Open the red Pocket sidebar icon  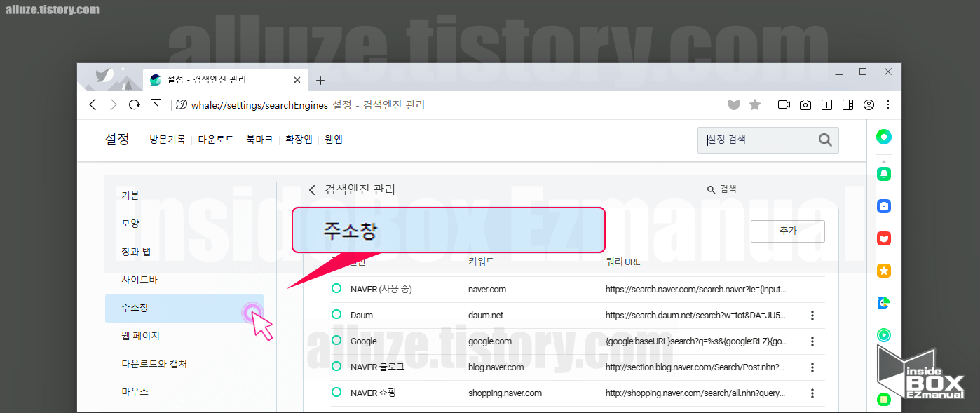[884, 238]
